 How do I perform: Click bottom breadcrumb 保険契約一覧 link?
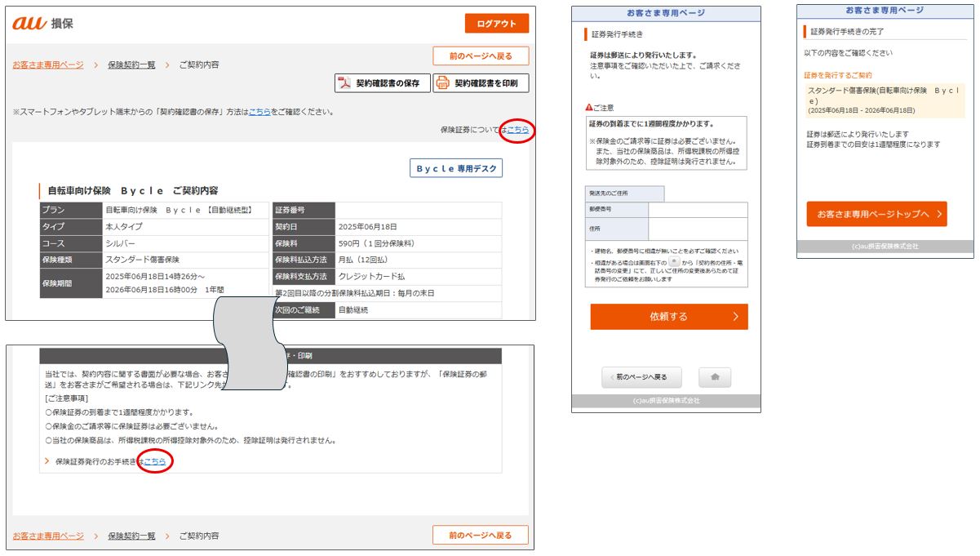(131, 536)
